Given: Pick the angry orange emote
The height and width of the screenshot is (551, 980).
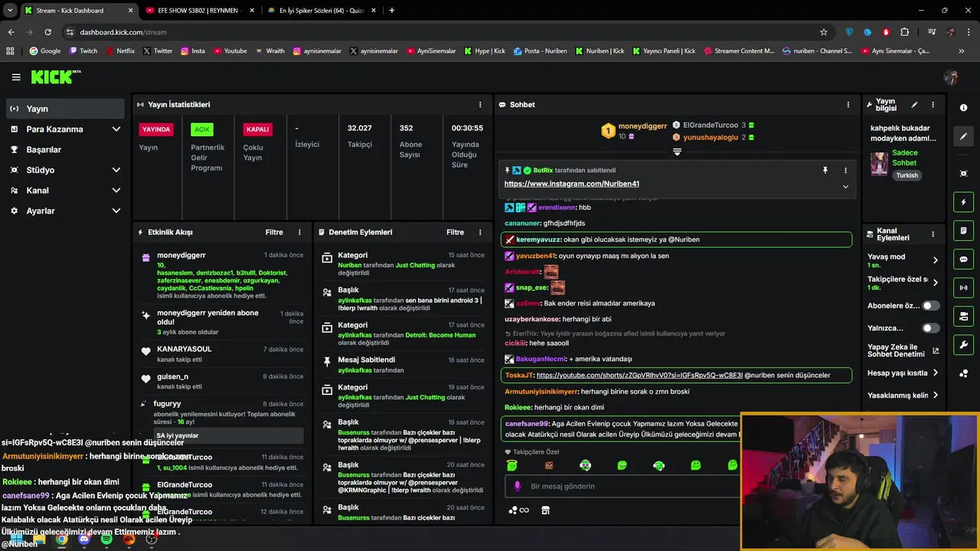Looking at the screenshot, I should [x=548, y=465].
